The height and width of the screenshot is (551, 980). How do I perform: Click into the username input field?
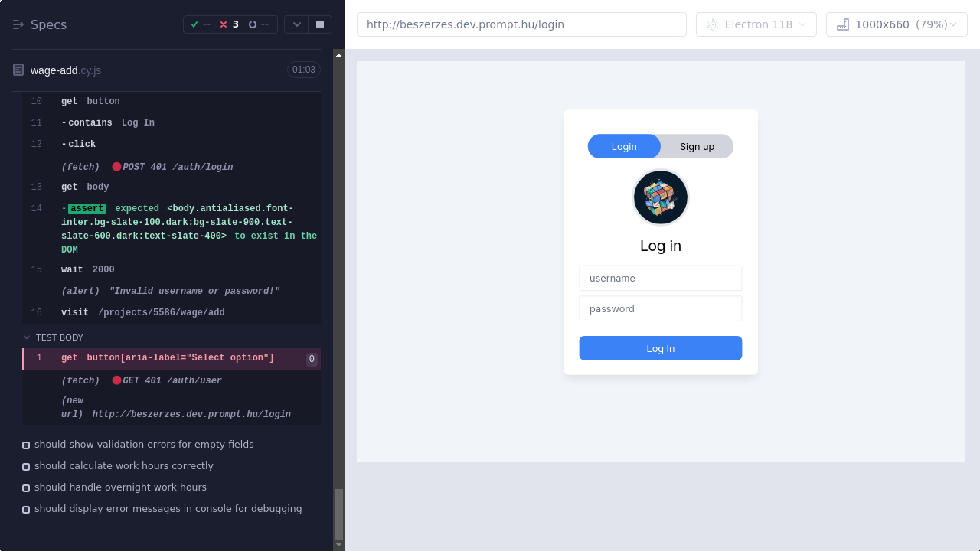click(660, 279)
